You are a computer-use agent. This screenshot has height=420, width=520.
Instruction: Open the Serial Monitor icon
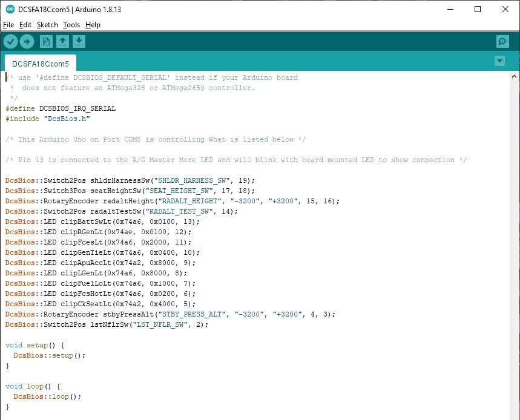(x=503, y=41)
